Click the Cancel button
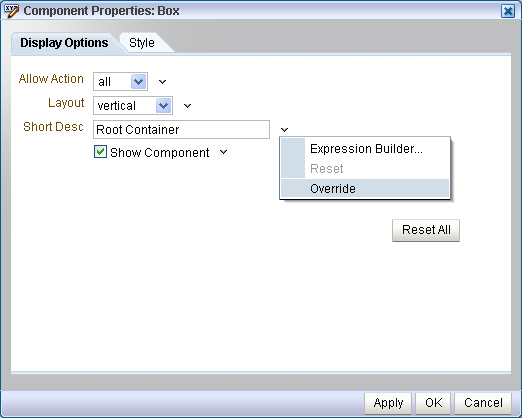The image size is (522, 418). [483, 403]
